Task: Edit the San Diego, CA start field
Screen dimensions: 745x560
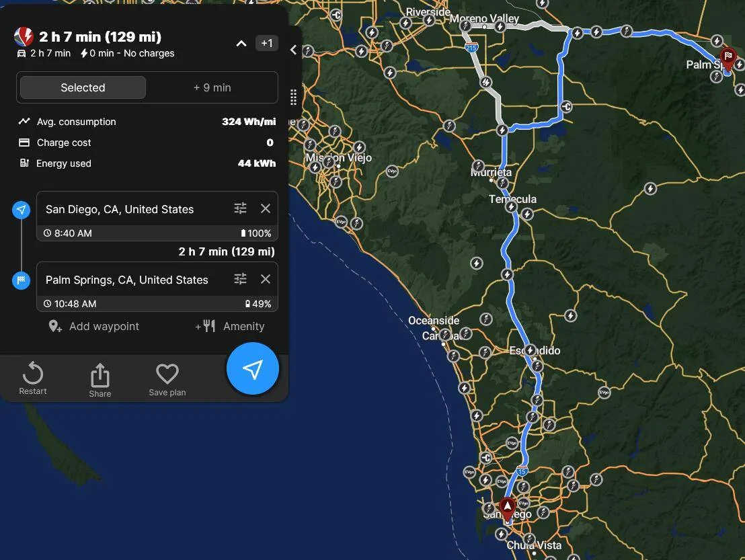Action: click(x=120, y=210)
